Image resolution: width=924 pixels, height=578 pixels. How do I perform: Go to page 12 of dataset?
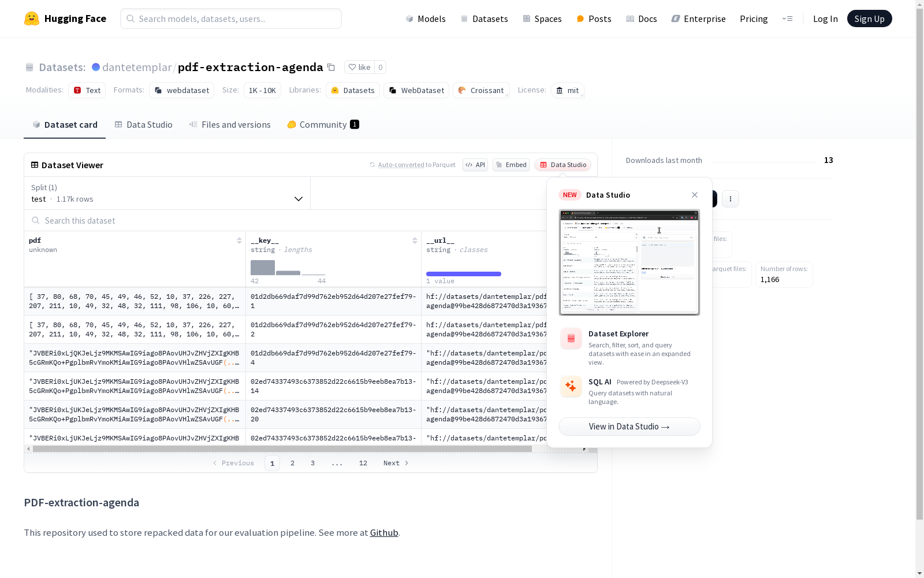[363, 463]
